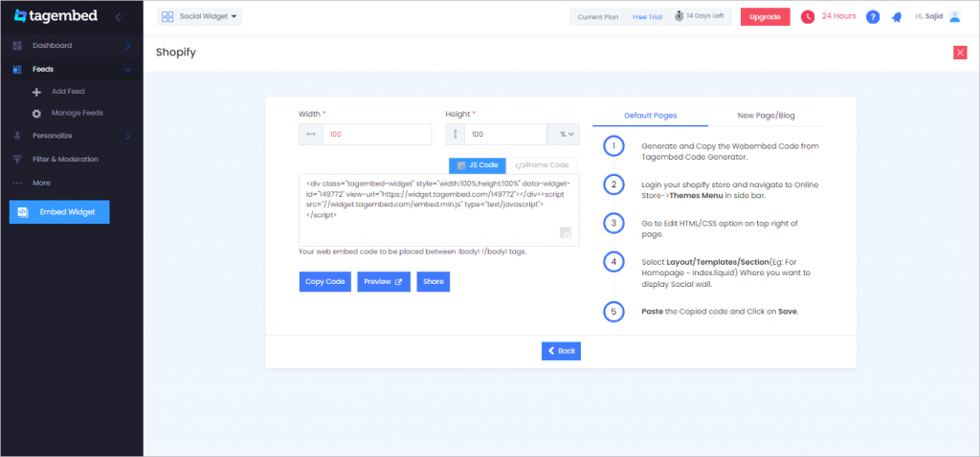Click the Embed Widget button
This screenshot has height=457, width=980.
[59, 212]
